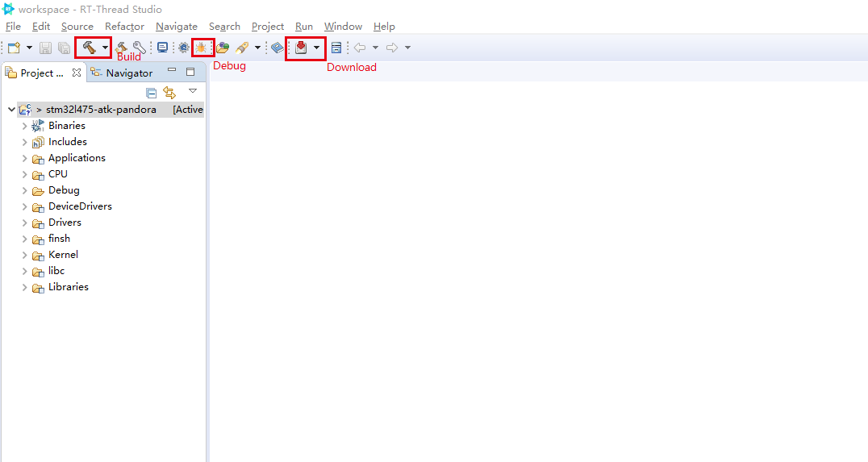
Task: Open the Search menu
Action: coord(224,27)
